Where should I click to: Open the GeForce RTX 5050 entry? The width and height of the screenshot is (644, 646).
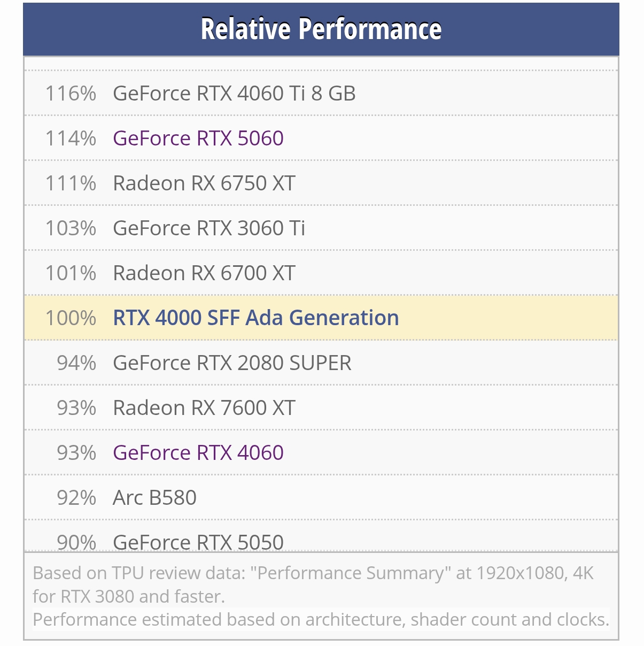[198, 542]
